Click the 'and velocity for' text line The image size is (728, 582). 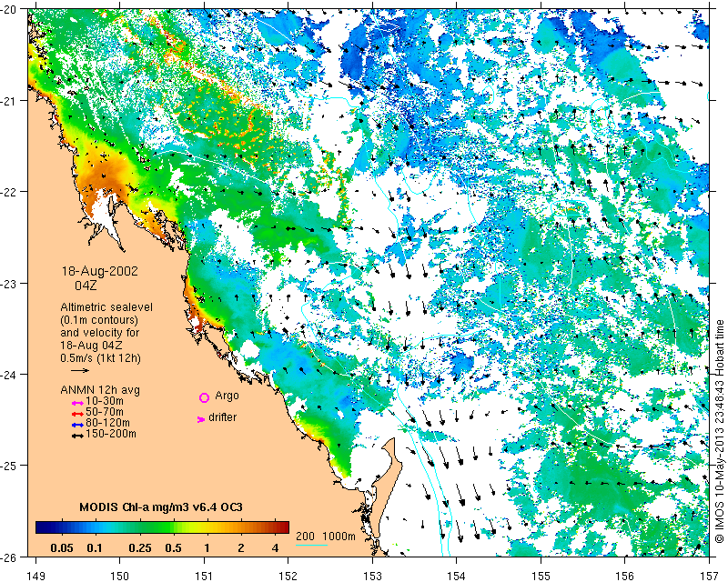pos(99,333)
